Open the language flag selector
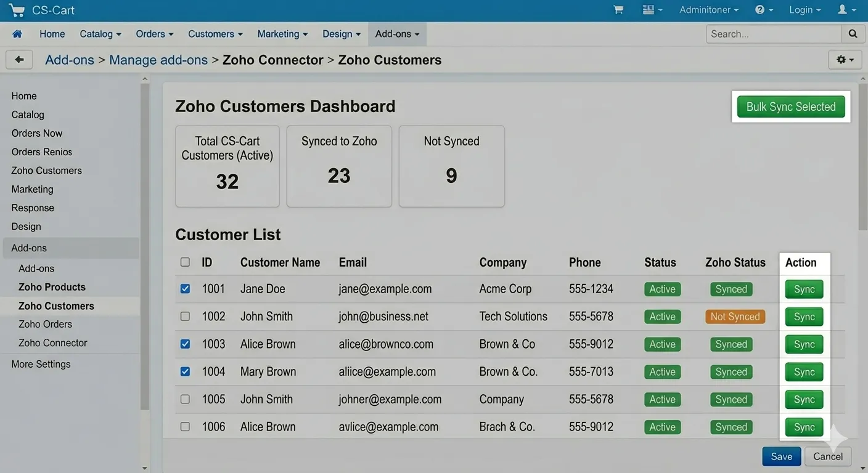This screenshot has height=473, width=868. pyautogui.click(x=652, y=10)
